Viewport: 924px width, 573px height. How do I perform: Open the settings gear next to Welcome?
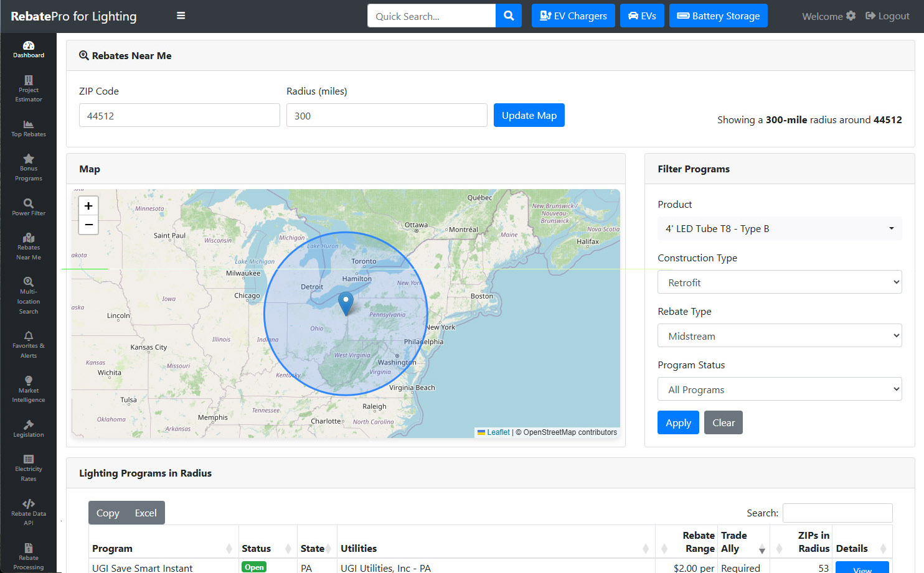851,16
